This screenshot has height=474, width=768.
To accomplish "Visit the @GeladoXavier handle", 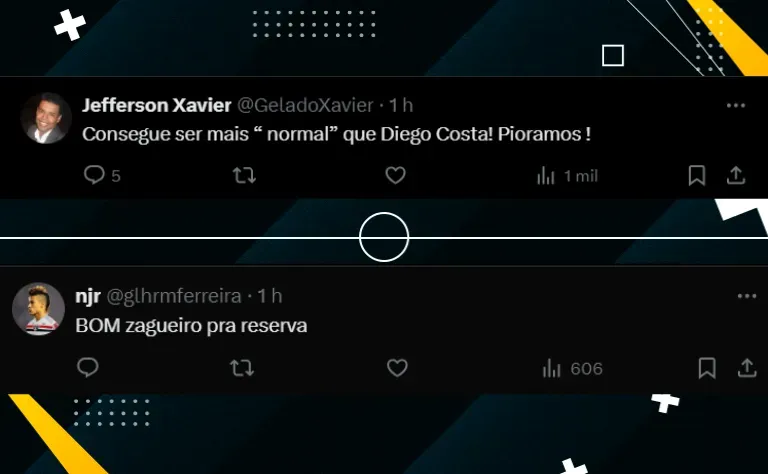I will [306, 105].
